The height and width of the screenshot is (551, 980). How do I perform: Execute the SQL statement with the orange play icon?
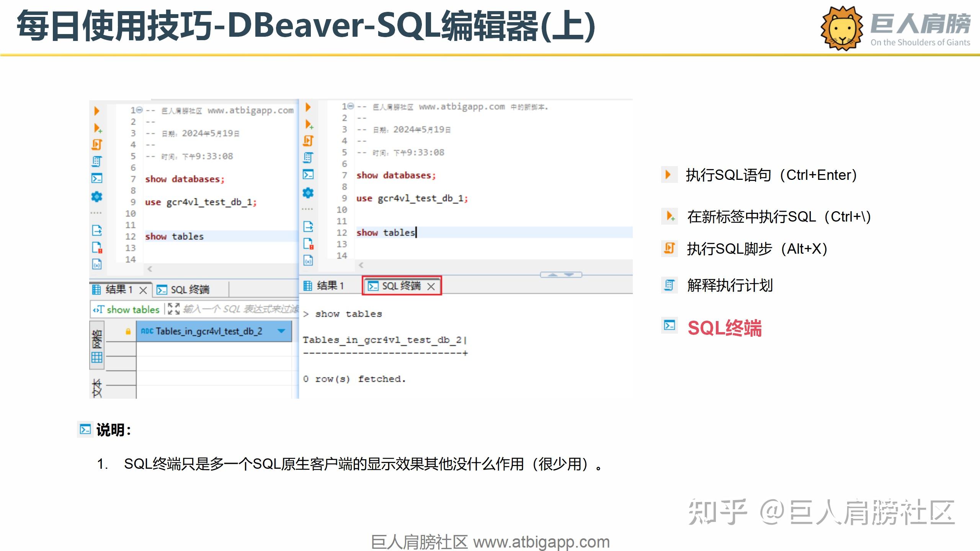coord(97,111)
